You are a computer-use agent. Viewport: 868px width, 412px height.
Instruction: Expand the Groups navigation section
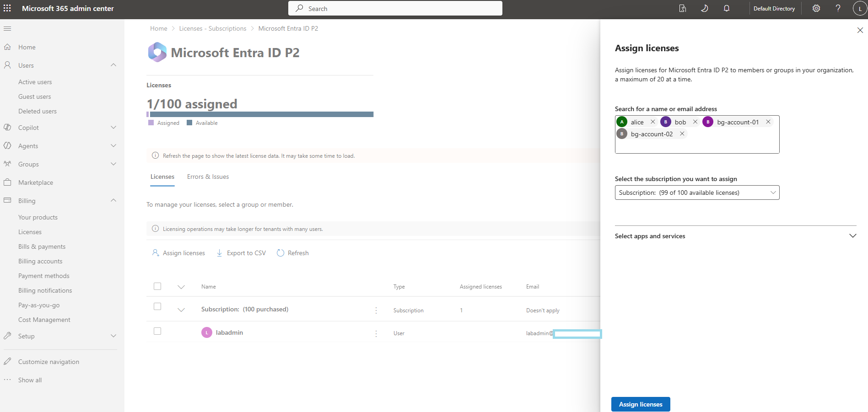coord(113,164)
